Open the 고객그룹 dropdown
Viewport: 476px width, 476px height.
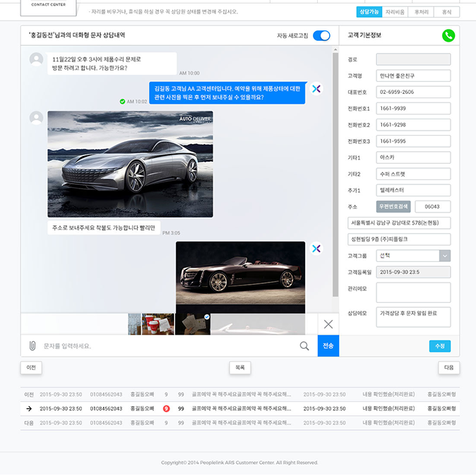pyautogui.click(x=445, y=256)
